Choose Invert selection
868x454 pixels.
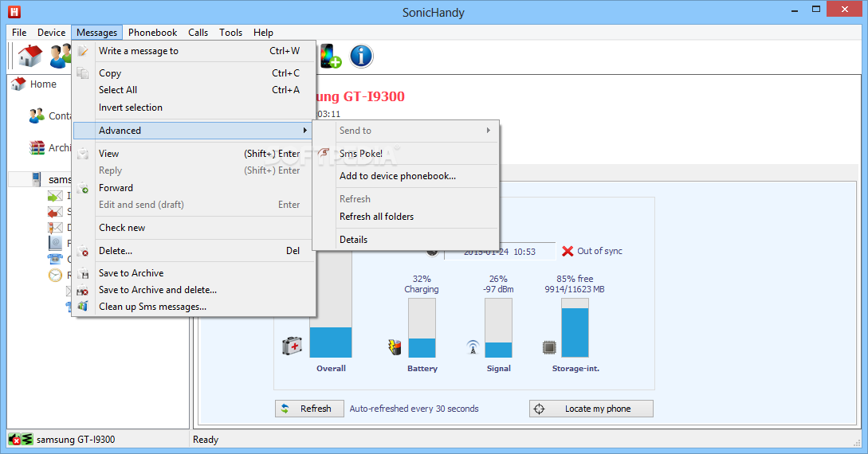(x=194, y=108)
